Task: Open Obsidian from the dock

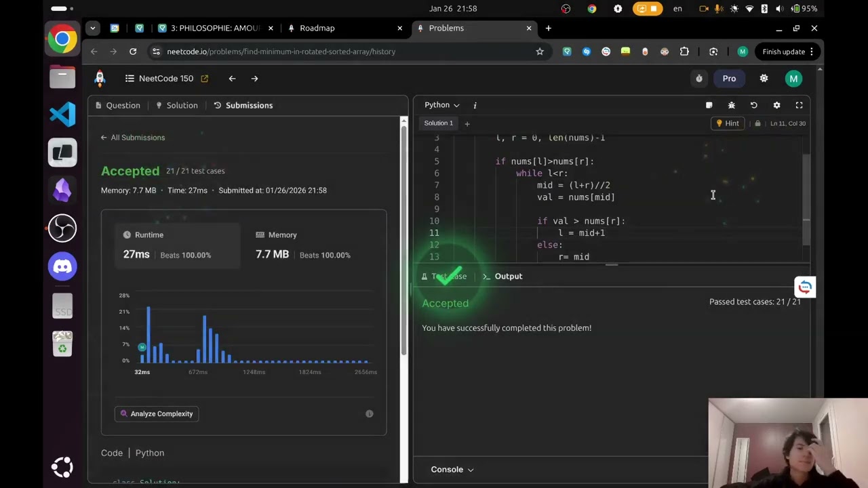Action: 62,190
